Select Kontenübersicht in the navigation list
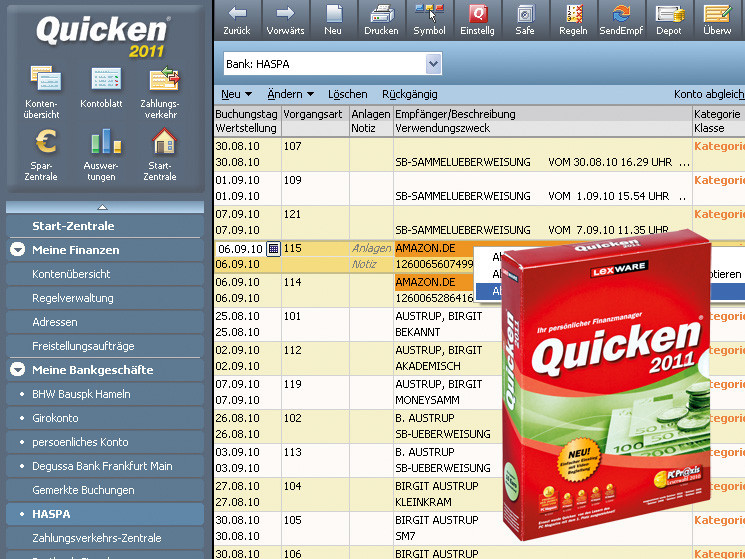The image size is (745, 559). [x=105, y=274]
